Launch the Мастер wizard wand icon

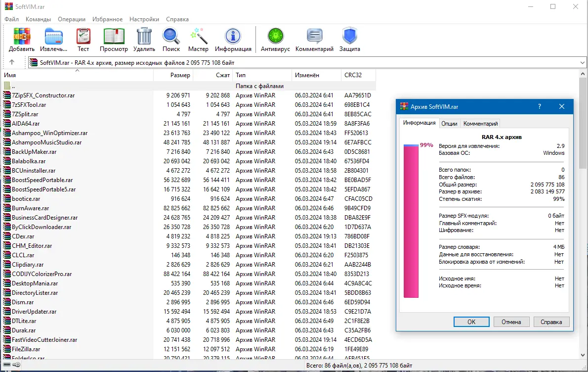pyautogui.click(x=198, y=37)
